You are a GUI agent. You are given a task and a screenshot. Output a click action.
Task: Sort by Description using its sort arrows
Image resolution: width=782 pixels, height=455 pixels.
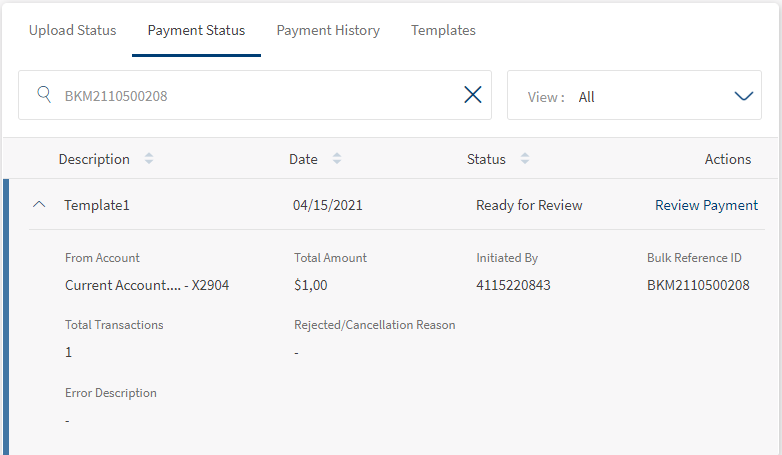point(149,159)
